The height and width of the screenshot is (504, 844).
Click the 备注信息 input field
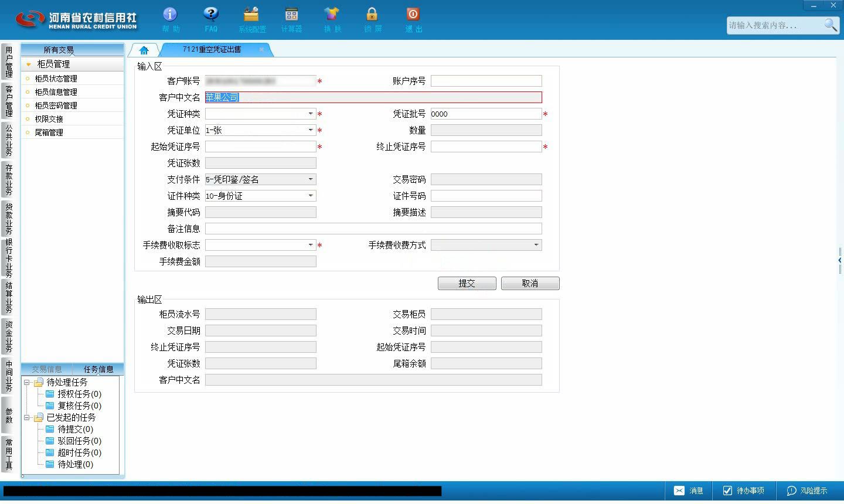coord(373,229)
